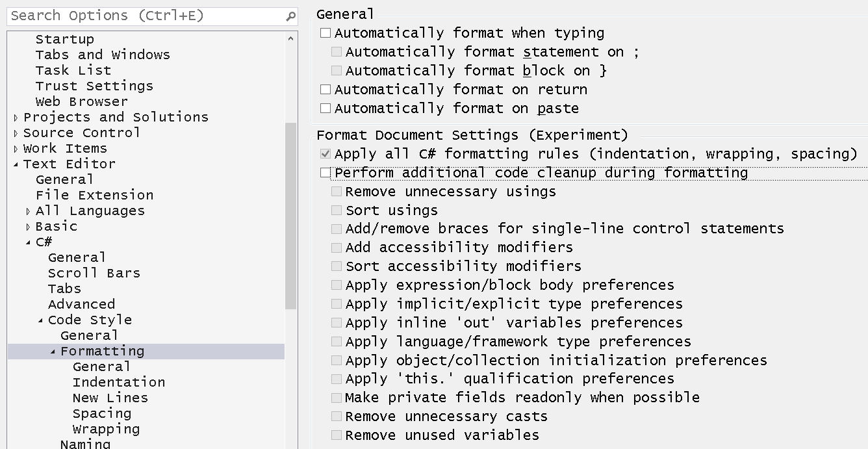The image size is (868, 449).
Task: Expand the All Languages node
Action: (x=27, y=211)
